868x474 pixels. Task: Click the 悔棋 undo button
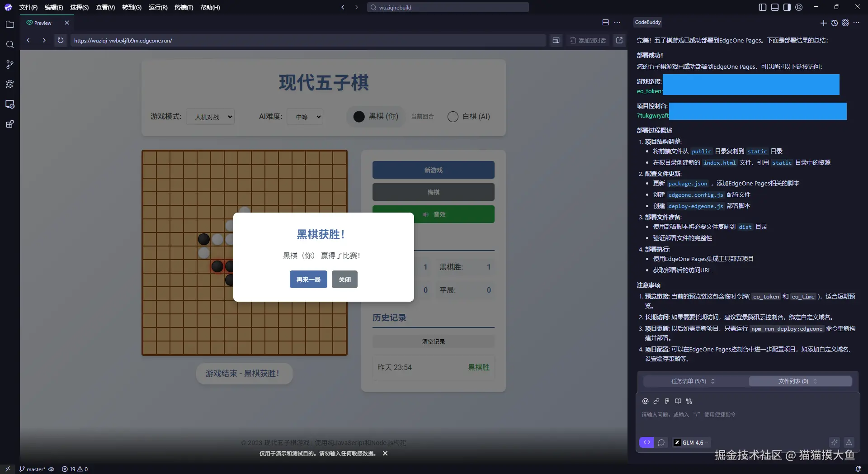[x=434, y=192]
